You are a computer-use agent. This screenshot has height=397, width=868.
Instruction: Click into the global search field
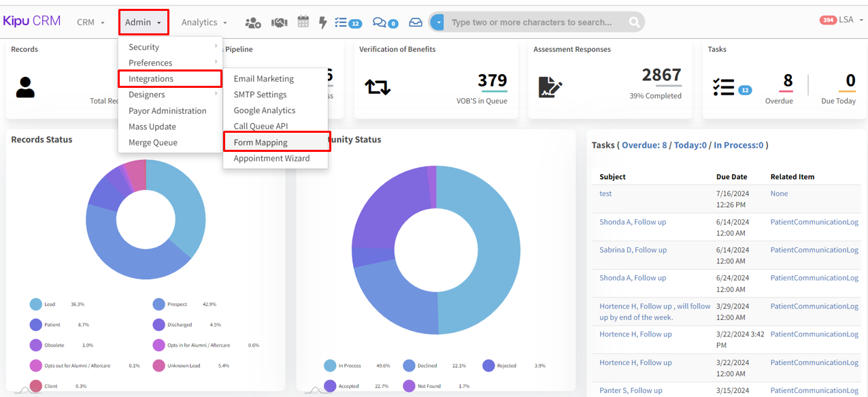point(534,22)
